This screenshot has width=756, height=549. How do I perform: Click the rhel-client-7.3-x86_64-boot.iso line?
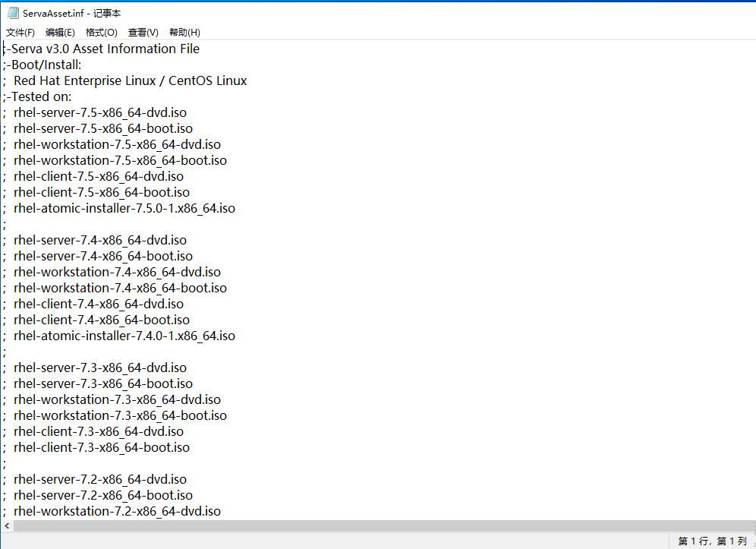(101, 447)
